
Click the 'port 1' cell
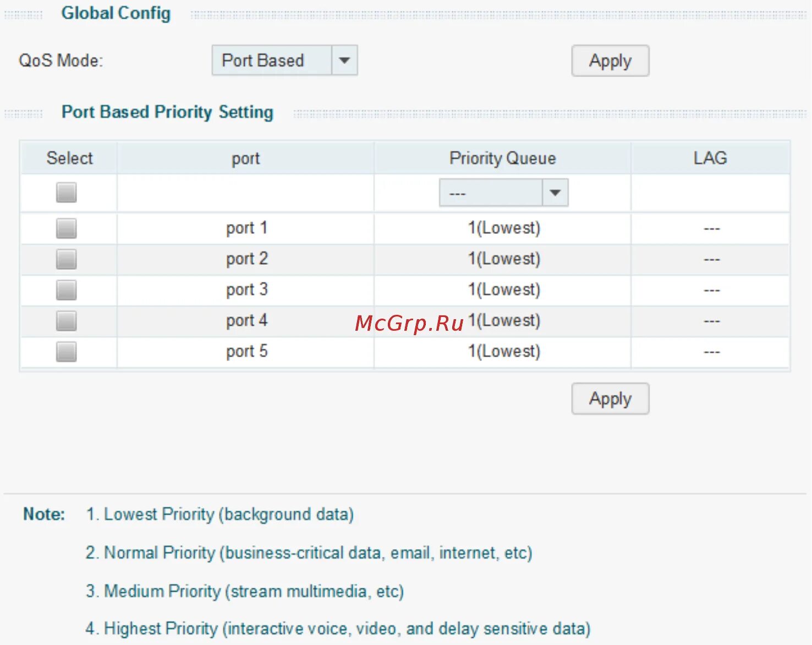click(x=246, y=228)
